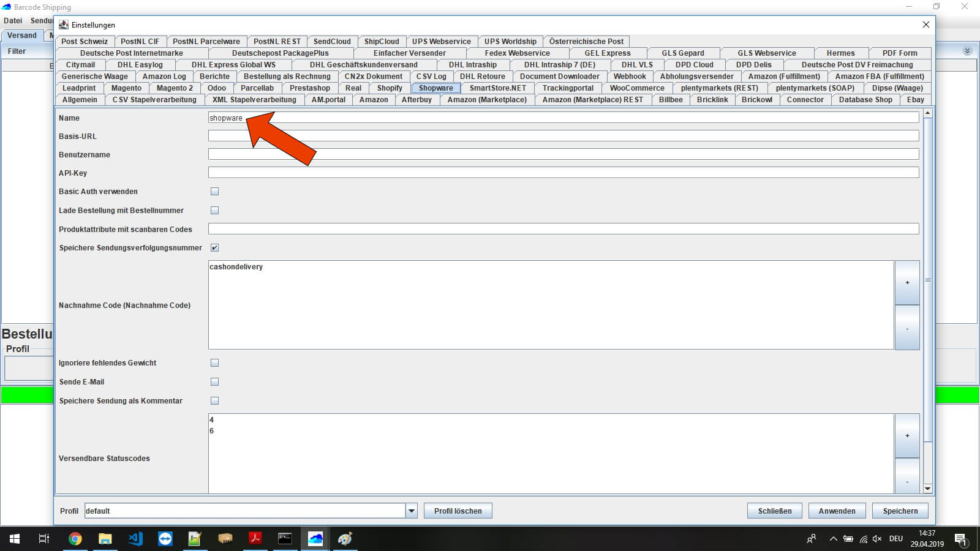Open the cardboard box app in taskbar
This screenshot has height=551, width=980.
[225, 539]
